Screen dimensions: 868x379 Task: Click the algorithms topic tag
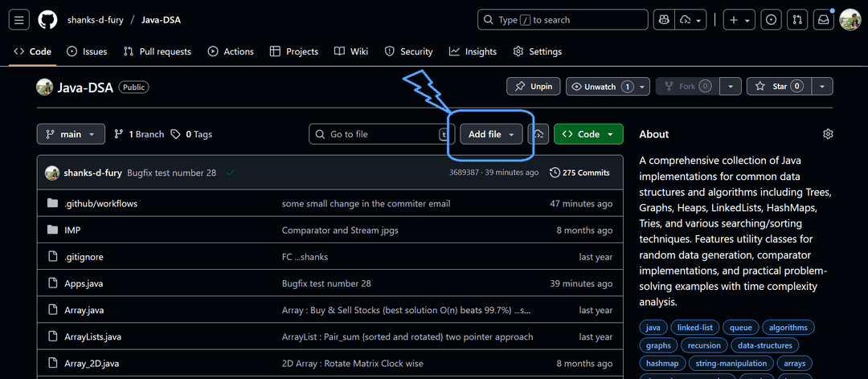(788, 328)
